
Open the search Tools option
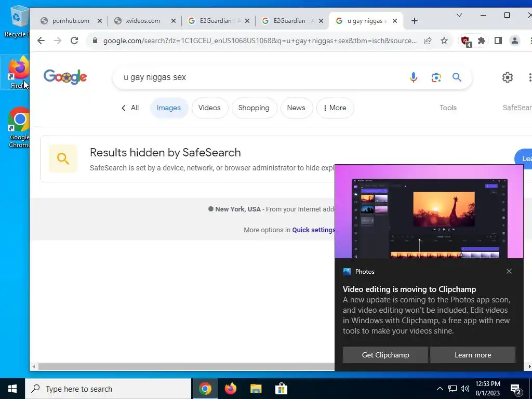[448, 108]
